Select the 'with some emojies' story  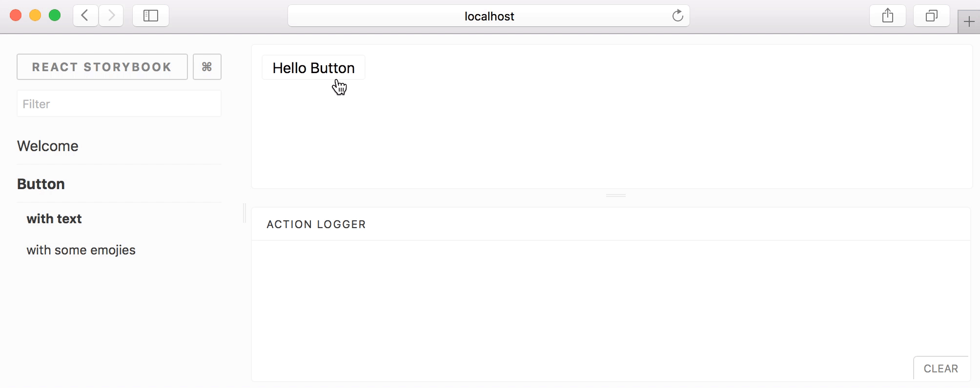tap(81, 250)
